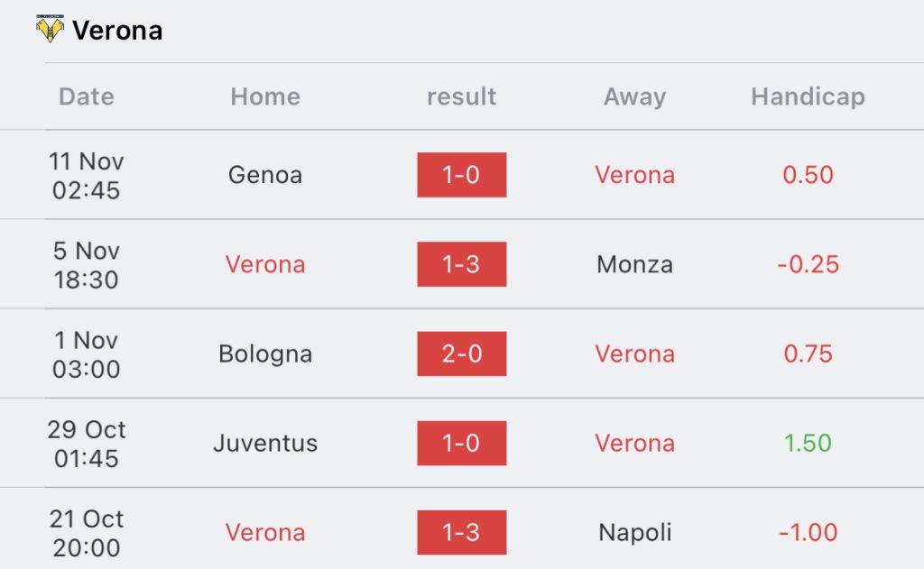Screen dimensions: 924x569
Task: Open the 2-0 result against Bologna
Action: tap(461, 354)
